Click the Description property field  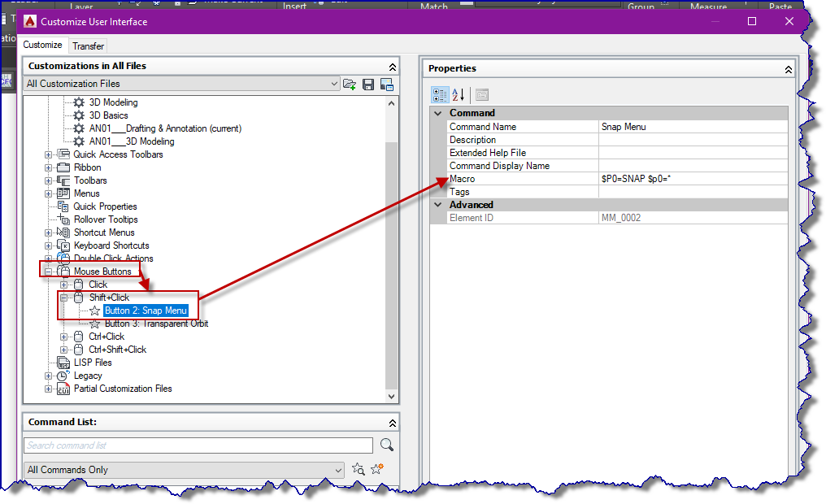pos(693,140)
